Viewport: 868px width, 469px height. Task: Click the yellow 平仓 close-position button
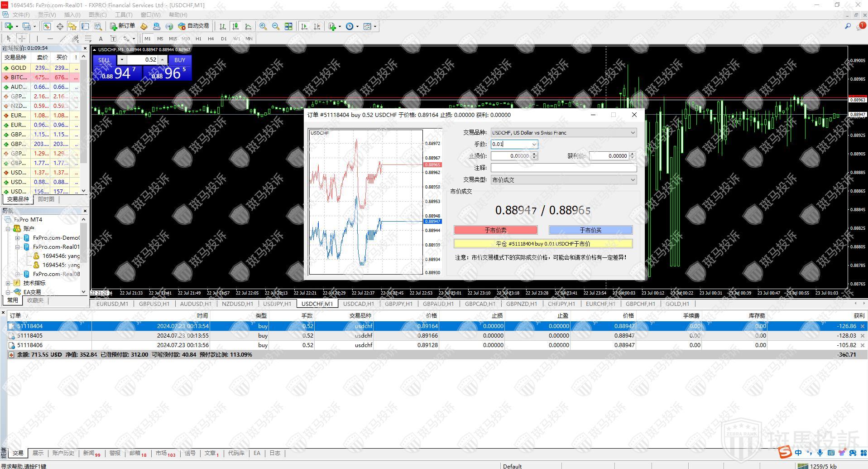[543, 244]
